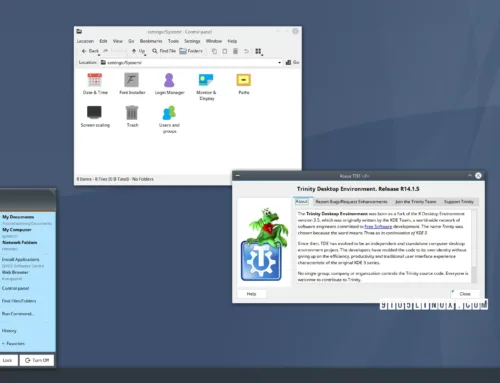This screenshot has width=500, height=383.
Task: Open the Go menu
Action: 131,41
